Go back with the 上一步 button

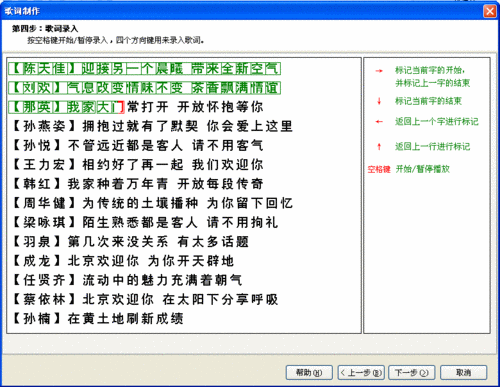click(361, 372)
